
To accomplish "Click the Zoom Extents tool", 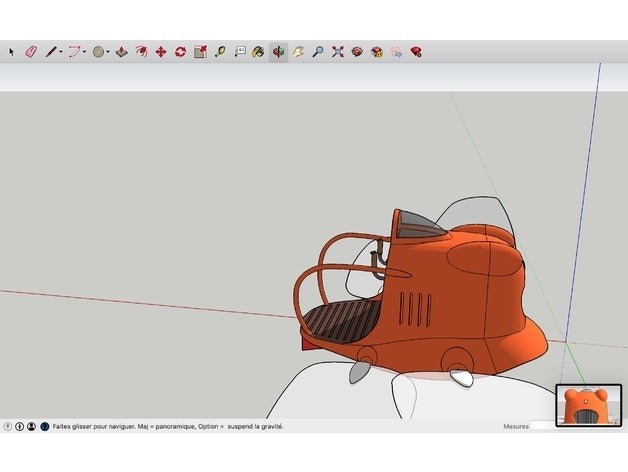I will 337,51.
